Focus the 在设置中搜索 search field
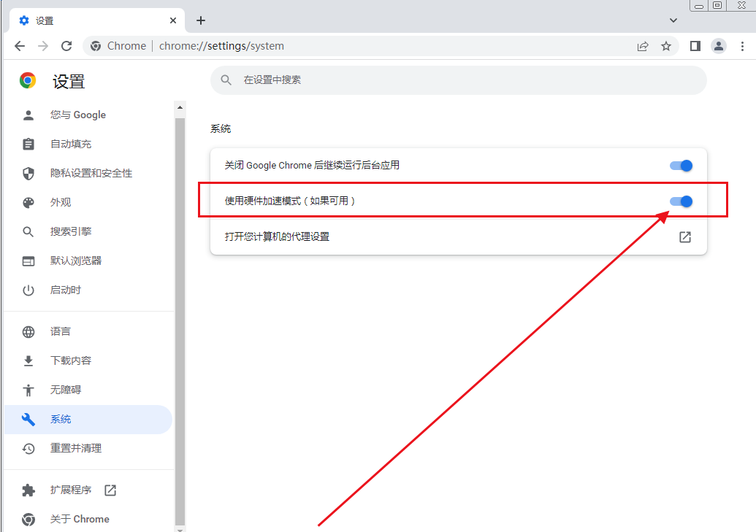The image size is (756, 532). point(459,80)
